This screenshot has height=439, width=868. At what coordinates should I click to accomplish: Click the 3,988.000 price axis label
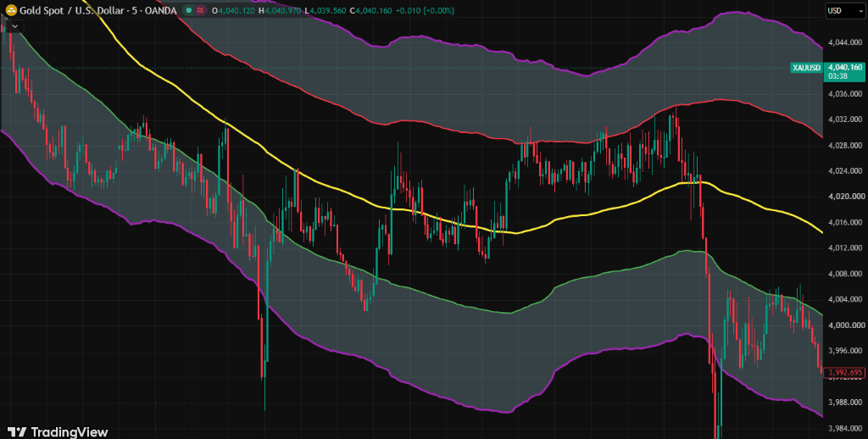pyautogui.click(x=845, y=403)
